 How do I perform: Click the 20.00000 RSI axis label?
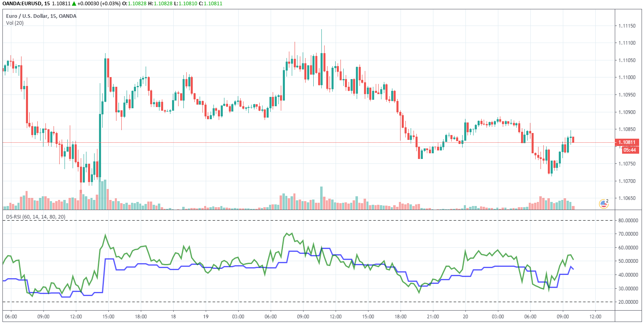coord(628,302)
